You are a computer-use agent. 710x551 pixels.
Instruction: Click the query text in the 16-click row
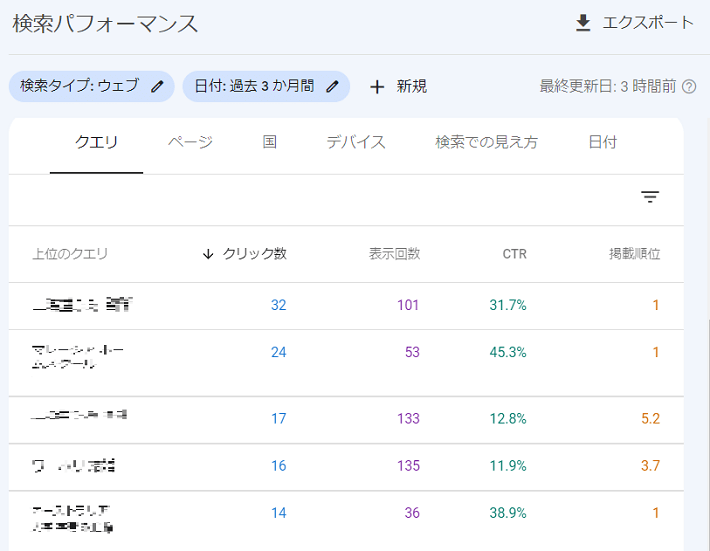(x=73, y=465)
